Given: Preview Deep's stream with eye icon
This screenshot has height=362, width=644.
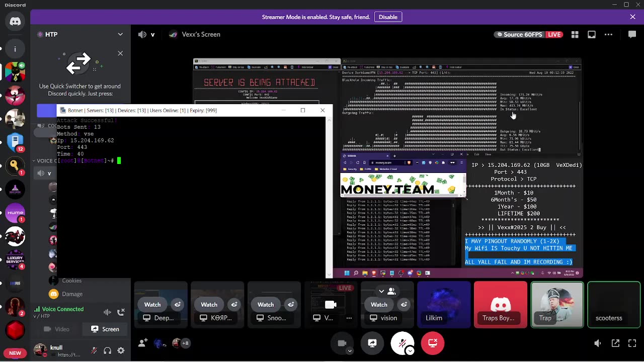Looking at the screenshot, I should click(178, 305).
